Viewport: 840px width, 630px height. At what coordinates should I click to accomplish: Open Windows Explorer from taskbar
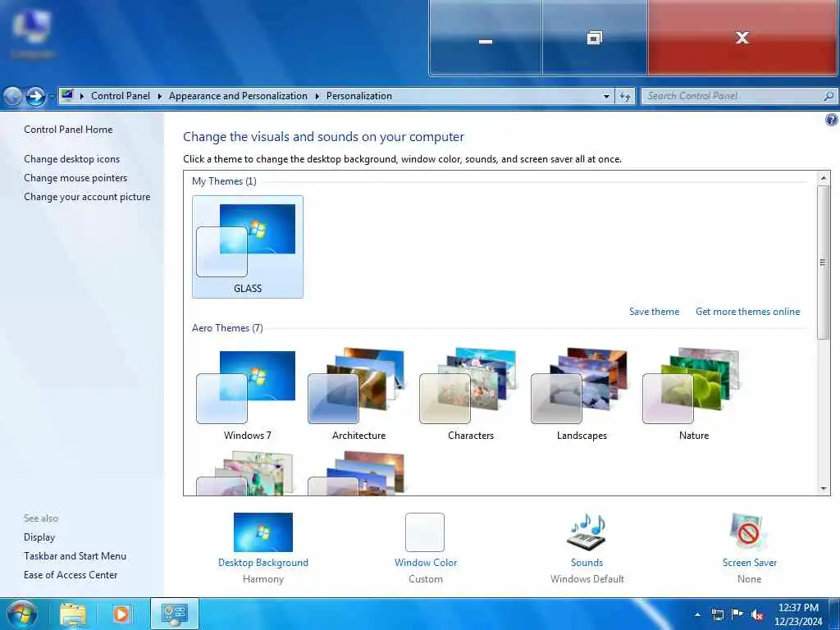73,614
